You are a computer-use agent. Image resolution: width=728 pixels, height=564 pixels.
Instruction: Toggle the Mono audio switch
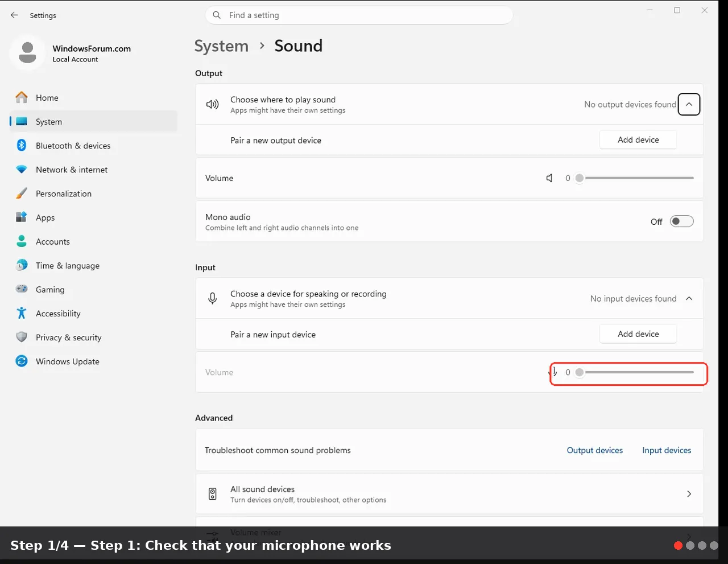coord(681,221)
